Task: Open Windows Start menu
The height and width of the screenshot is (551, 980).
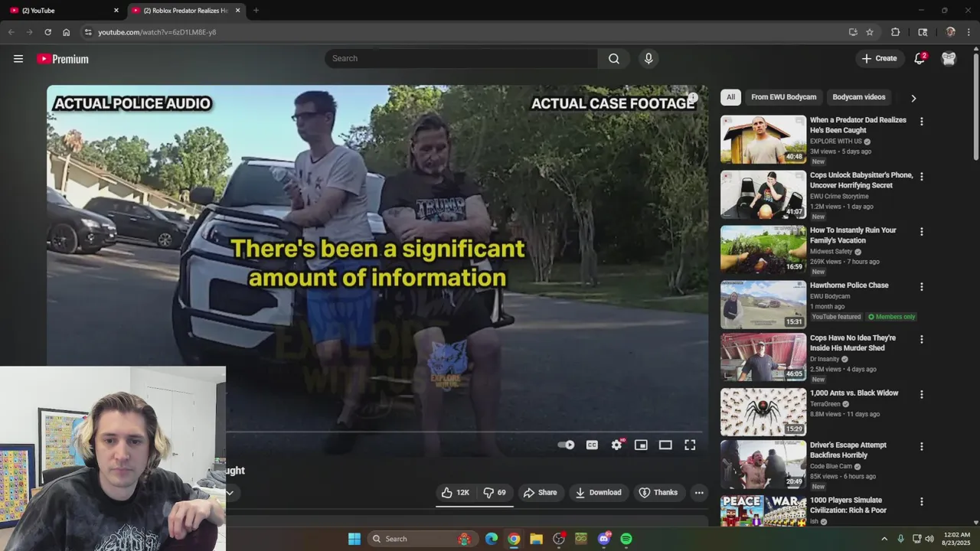Action: click(354, 539)
